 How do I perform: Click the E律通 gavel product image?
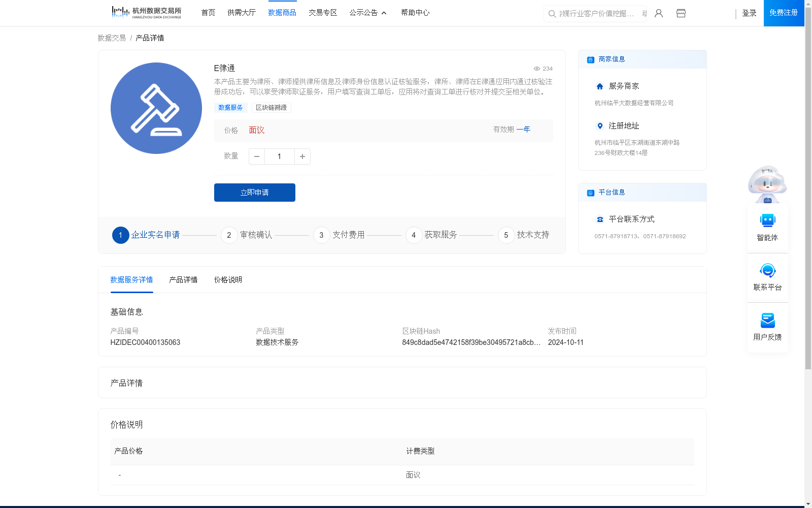coord(156,108)
